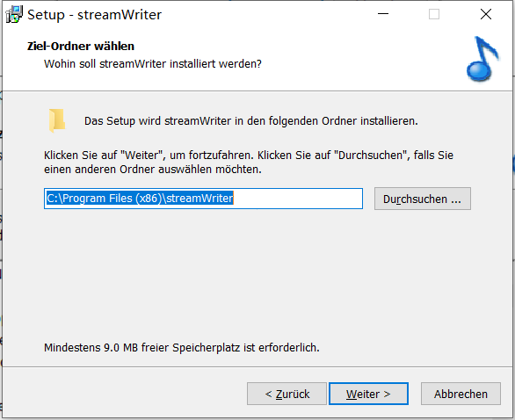Viewport: 515px width, 420px height.
Task: Click the install path input field
Action: click(203, 199)
